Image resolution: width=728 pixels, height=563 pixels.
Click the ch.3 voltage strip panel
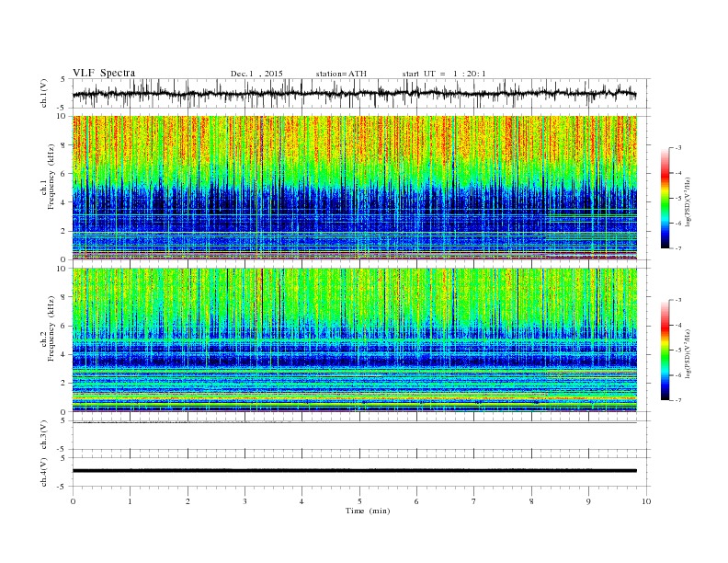pos(360,435)
